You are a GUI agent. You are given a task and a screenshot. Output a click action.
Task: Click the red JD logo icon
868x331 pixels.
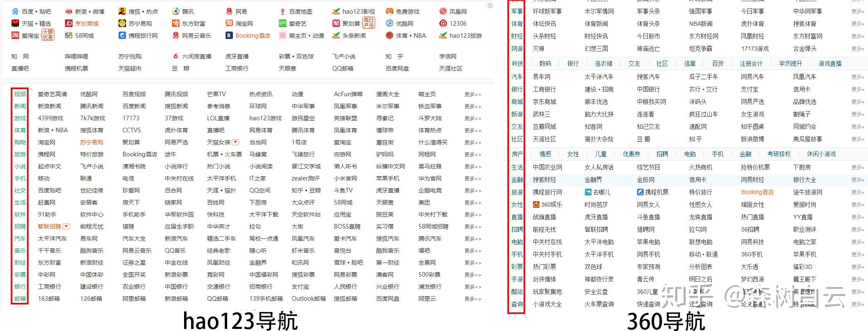pos(69,24)
